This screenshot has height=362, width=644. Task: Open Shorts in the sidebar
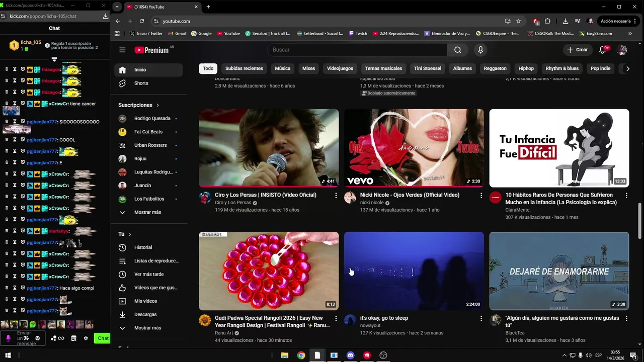149,83
